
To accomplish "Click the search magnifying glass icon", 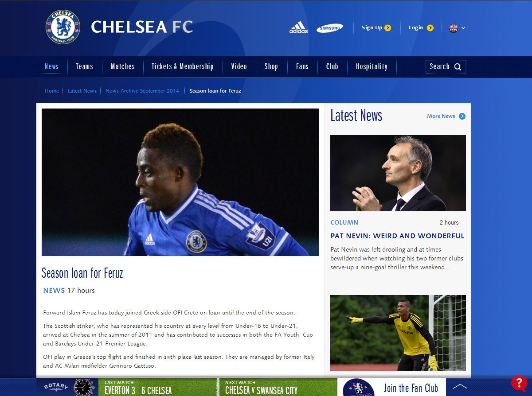I will (458, 67).
